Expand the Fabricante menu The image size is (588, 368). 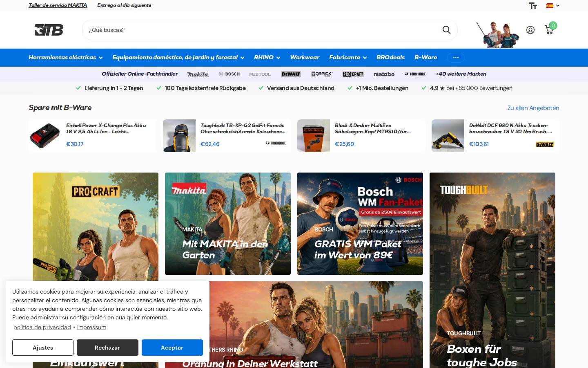(x=348, y=58)
